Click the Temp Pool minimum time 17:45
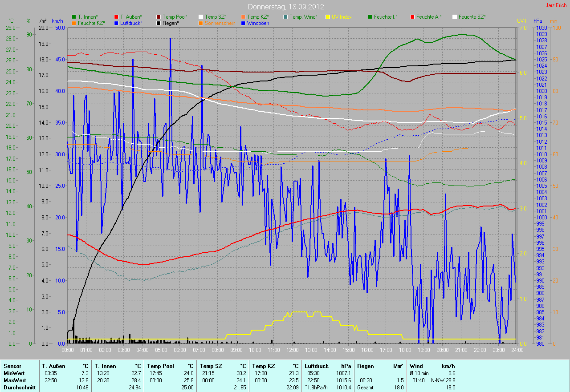The image size is (570, 392). (x=156, y=373)
